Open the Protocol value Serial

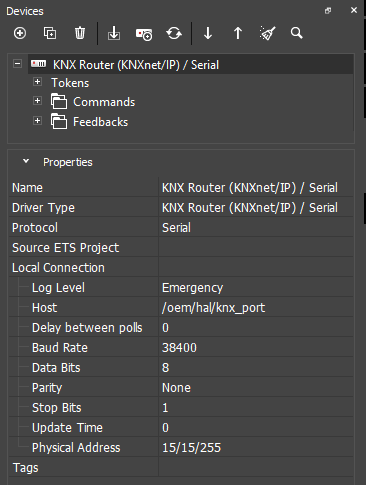tap(256, 227)
